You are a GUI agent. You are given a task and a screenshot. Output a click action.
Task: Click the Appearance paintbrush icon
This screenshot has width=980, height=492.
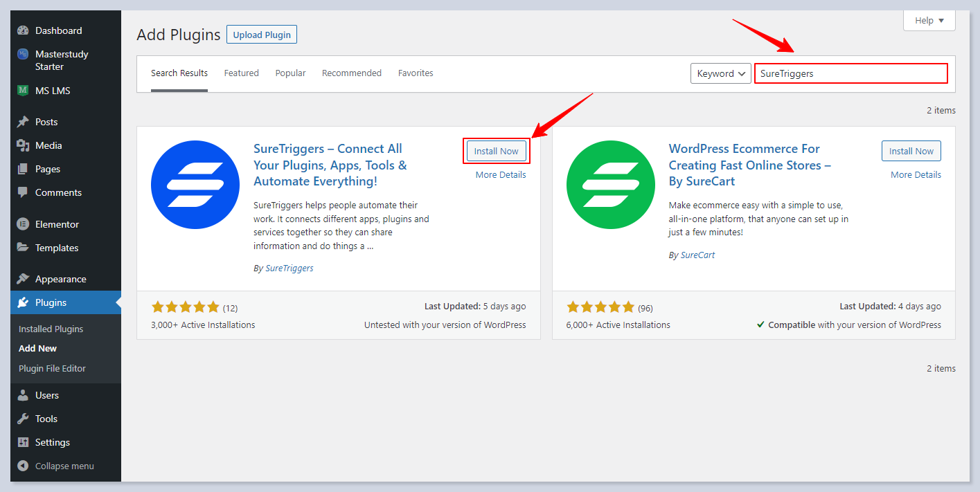click(x=23, y=279)
